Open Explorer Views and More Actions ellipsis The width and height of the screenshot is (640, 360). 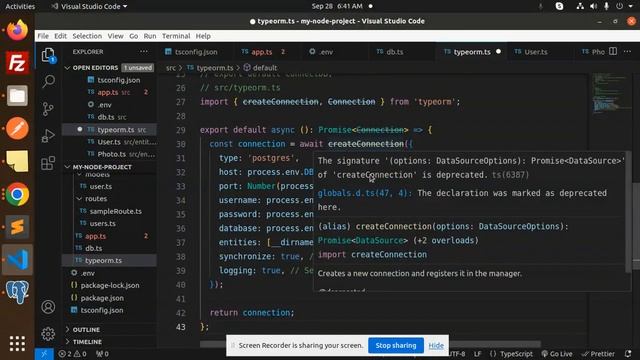(x=144, y=52)
